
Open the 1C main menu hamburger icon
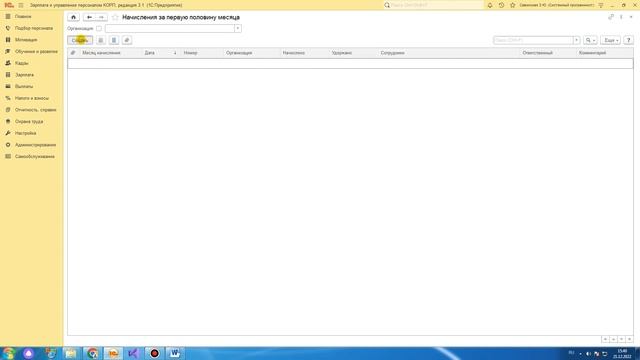(x=21, y=5)
